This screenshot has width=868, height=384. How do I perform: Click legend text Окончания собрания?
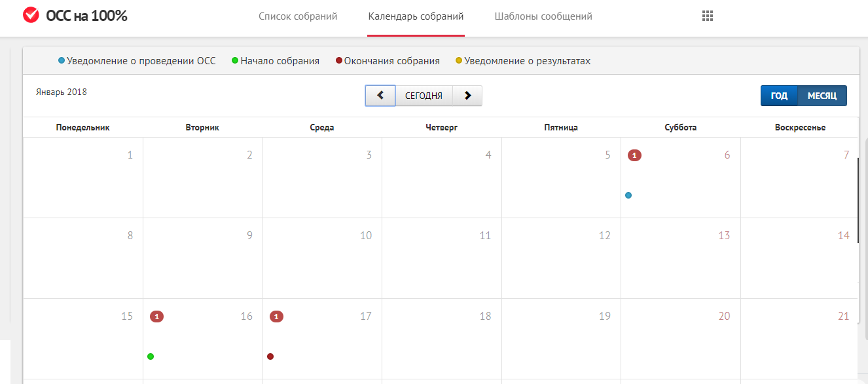[391, 61]
